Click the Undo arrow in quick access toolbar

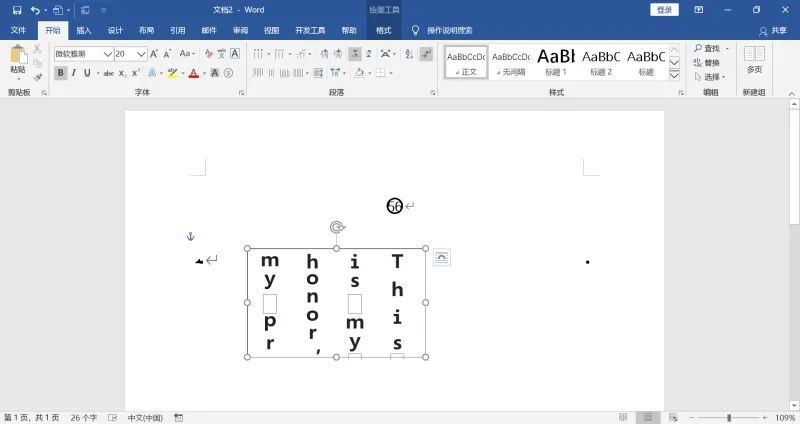35,10
